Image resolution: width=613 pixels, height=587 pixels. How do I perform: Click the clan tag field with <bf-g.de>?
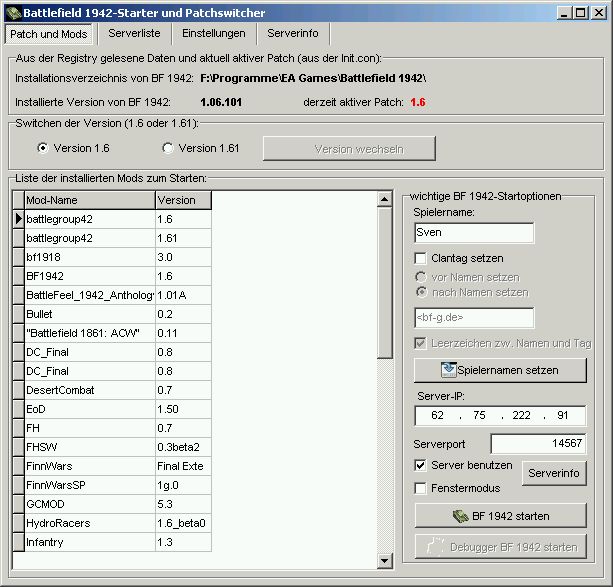pos(474,318)
